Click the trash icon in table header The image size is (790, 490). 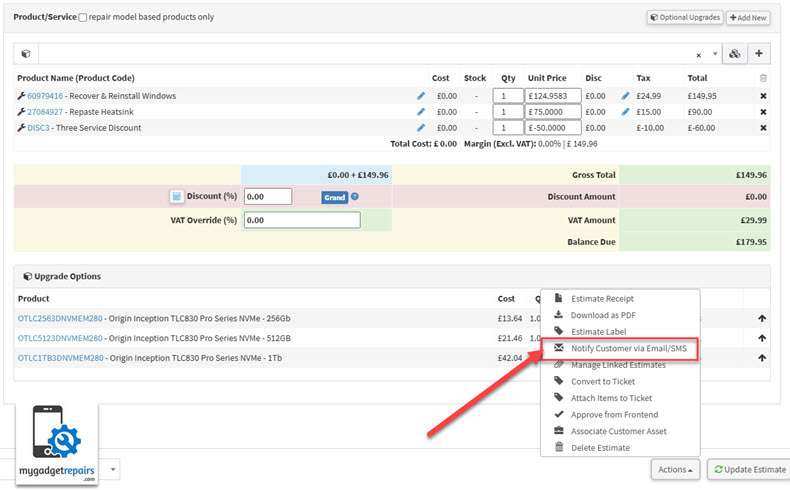(x=763, y=78)
